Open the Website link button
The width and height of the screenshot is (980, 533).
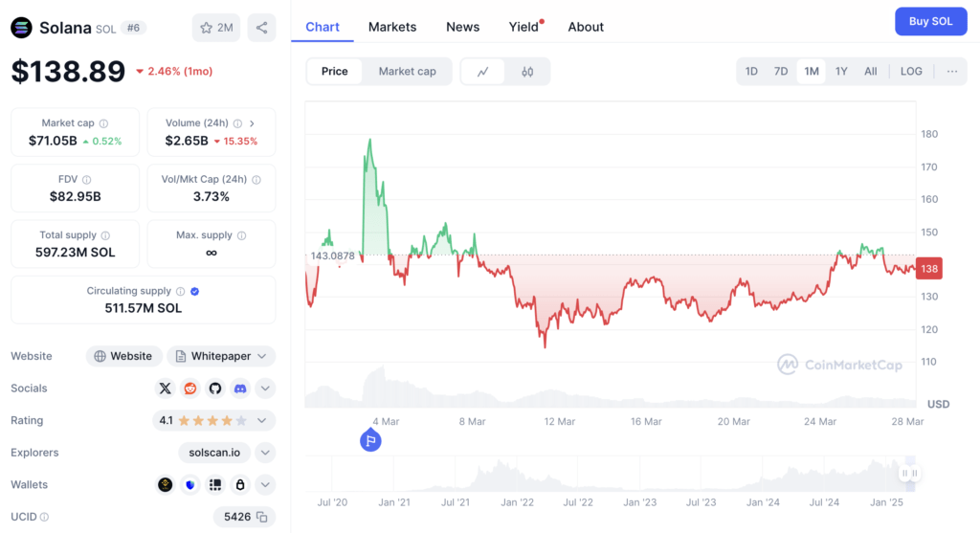(x=123, y=356)
